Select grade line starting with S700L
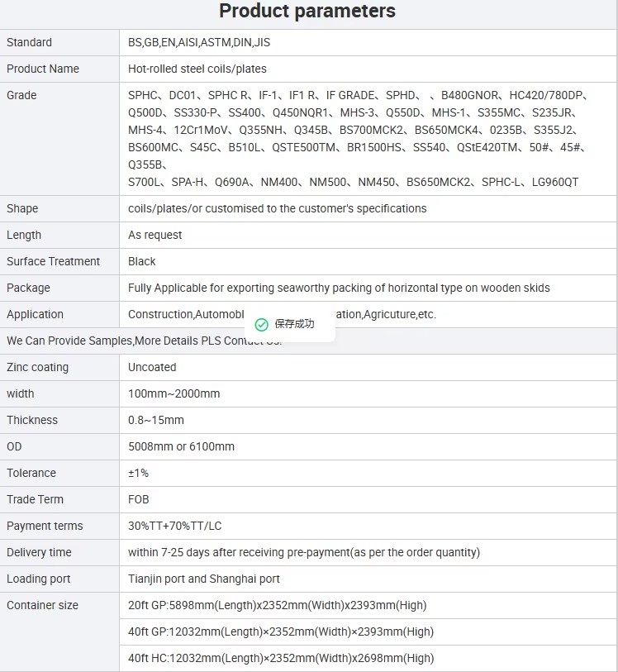 pos(354,182)
